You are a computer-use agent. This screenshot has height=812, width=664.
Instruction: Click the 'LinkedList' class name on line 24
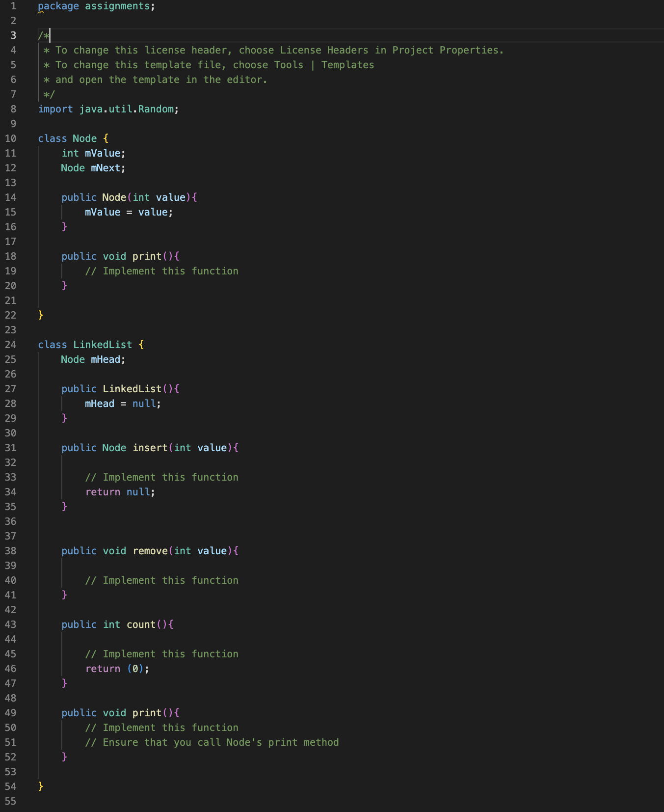pos(103,345)
